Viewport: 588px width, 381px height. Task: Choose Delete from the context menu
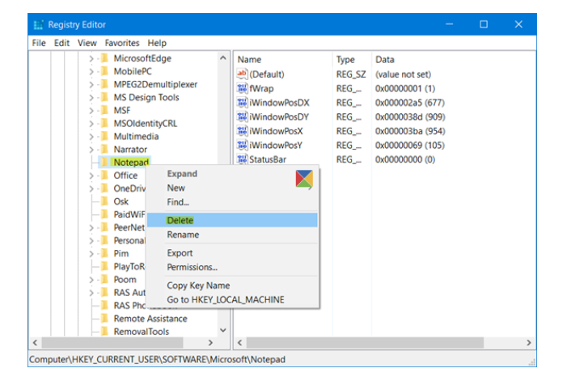(232, 220)
